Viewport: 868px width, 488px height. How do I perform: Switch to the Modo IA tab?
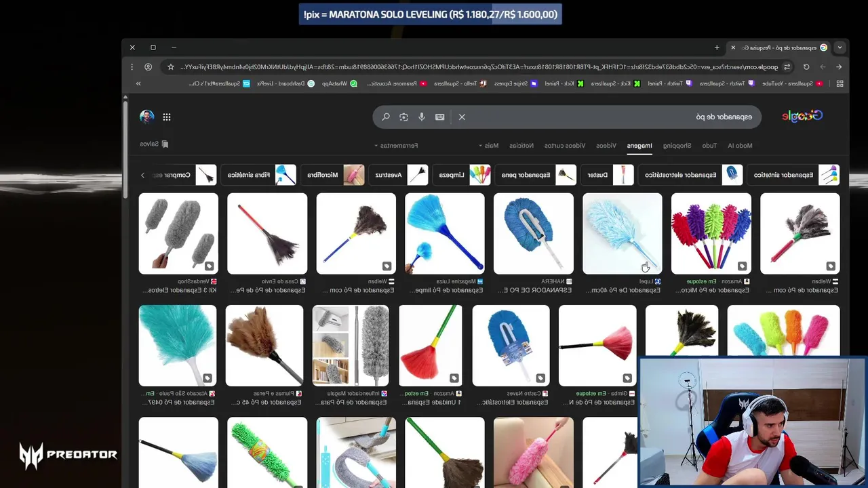tap(740, 145)
